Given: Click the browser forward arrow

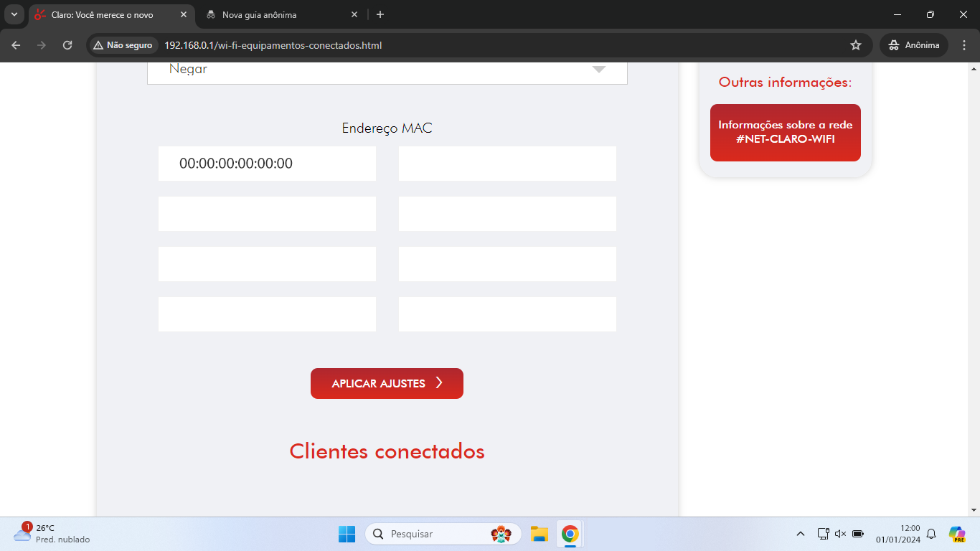Looking at the screenshot, I should (42, 45).
